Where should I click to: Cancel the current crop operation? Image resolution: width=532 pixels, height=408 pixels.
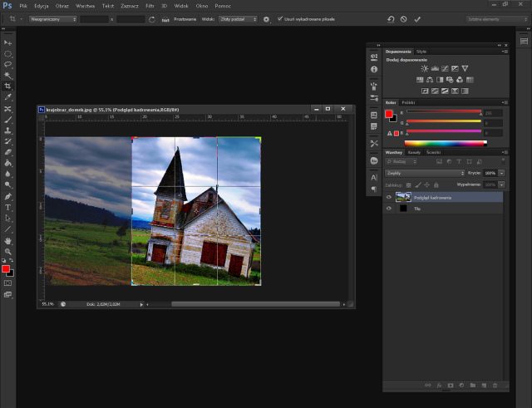point(403,19)
